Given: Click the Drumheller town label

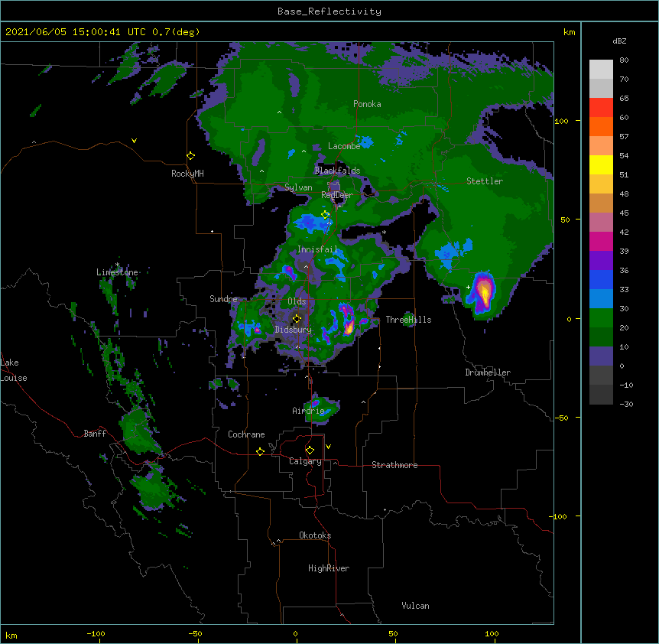Looking at the screenshot, I should pos(488,372).
